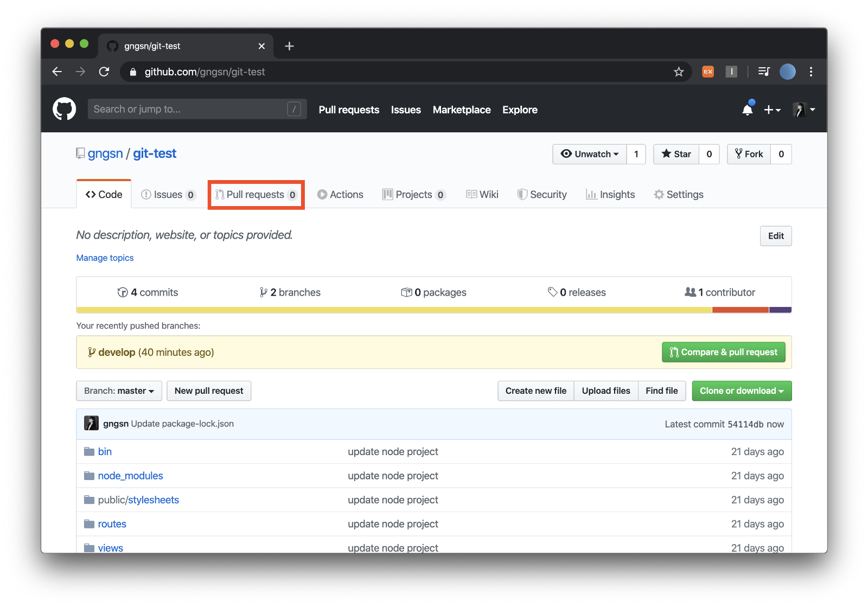Bookmark page with star icon
The width and height of the screenshot is (868, 607).
click(679, 72)
